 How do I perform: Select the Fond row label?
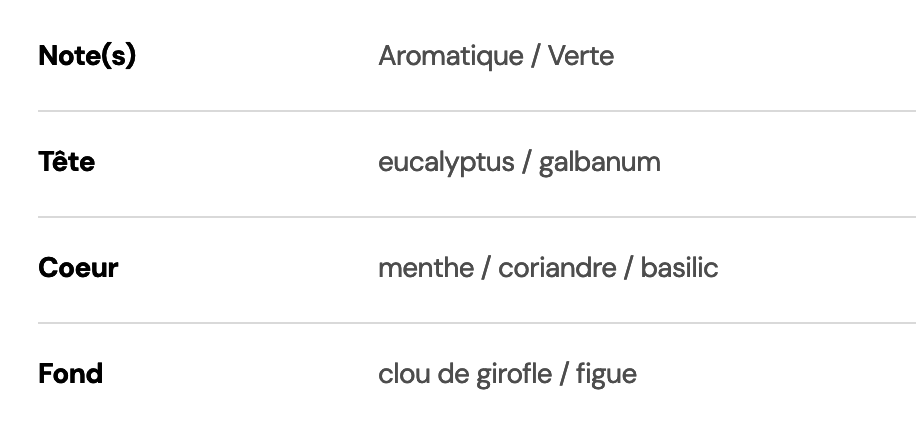pyautogui.click(x=70, y=374)
